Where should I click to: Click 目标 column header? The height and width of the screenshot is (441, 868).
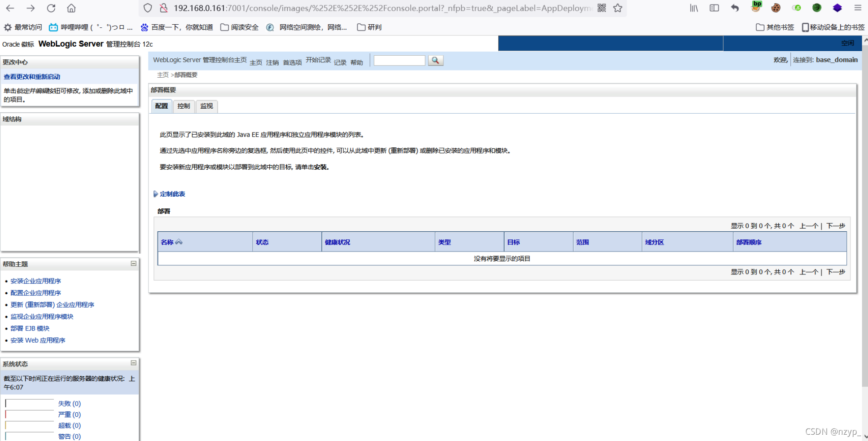(513, 243)
